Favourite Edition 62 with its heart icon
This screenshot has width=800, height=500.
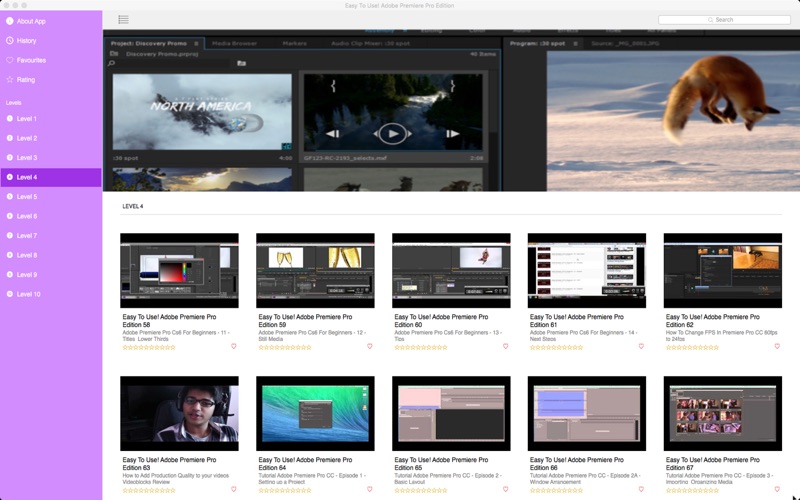pos(777,346)
